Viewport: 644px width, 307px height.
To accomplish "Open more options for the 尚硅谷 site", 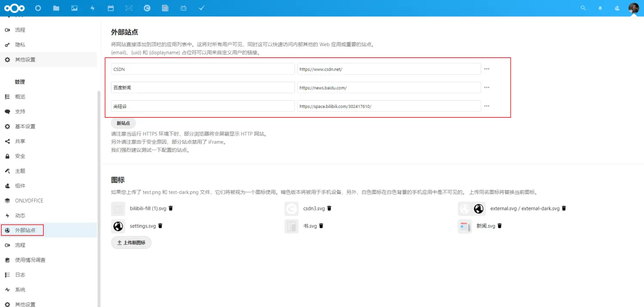I will (x=487, y=106).
